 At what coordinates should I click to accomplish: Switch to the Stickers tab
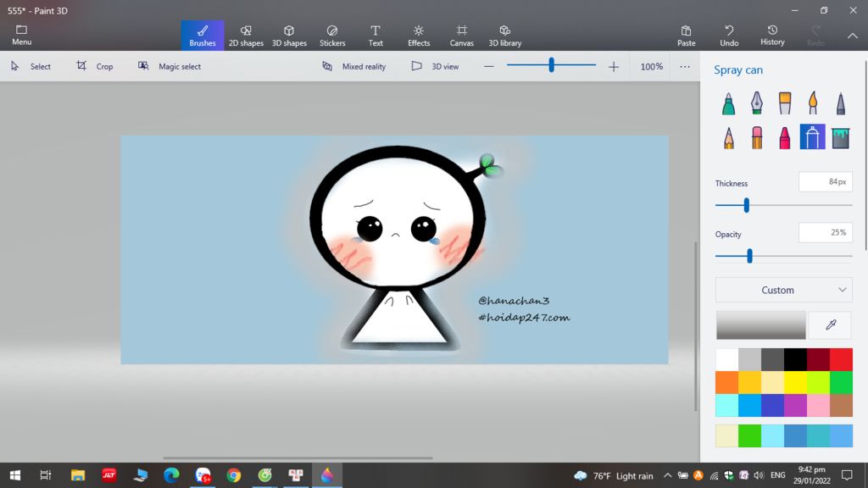(x=332, y=35)
